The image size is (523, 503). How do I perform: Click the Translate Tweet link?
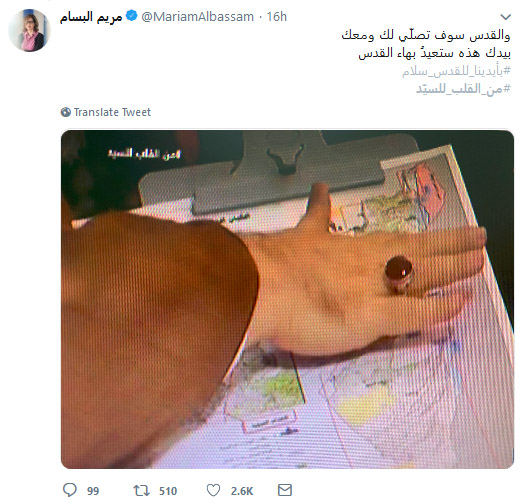[112, 112]
